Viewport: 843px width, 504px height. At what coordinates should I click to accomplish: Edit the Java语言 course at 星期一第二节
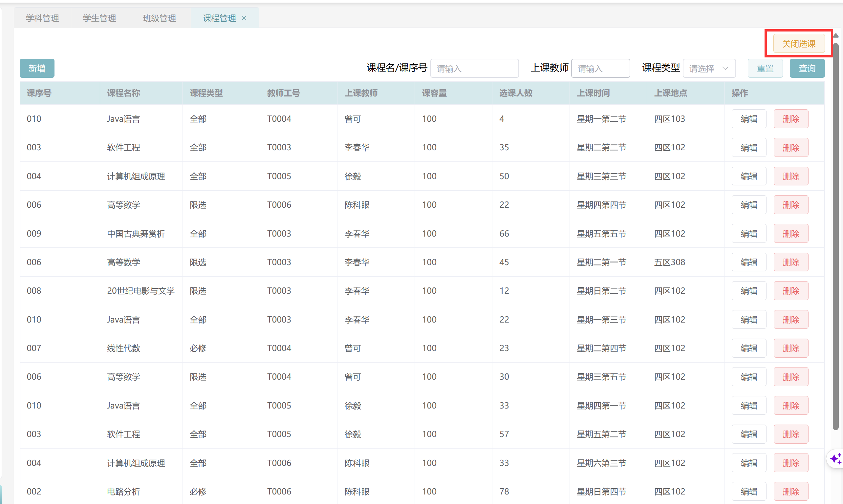pyautogui.click(x=749, y=119)
